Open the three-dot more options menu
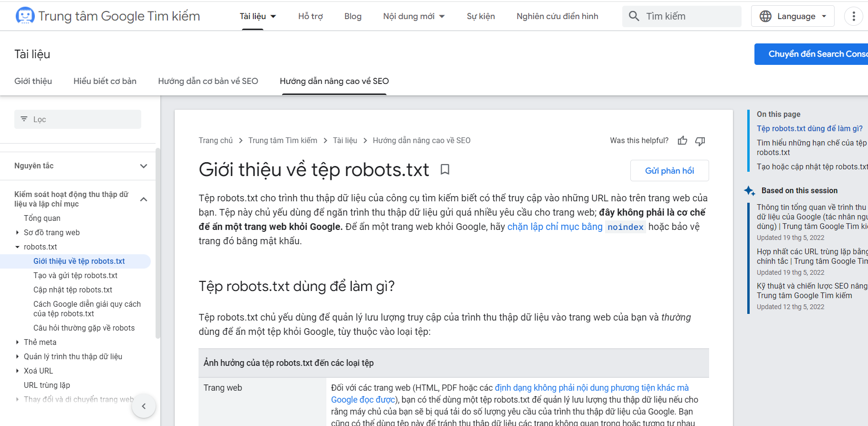The image size is (868, 426). pyautogui.click(x=853, y=16)
